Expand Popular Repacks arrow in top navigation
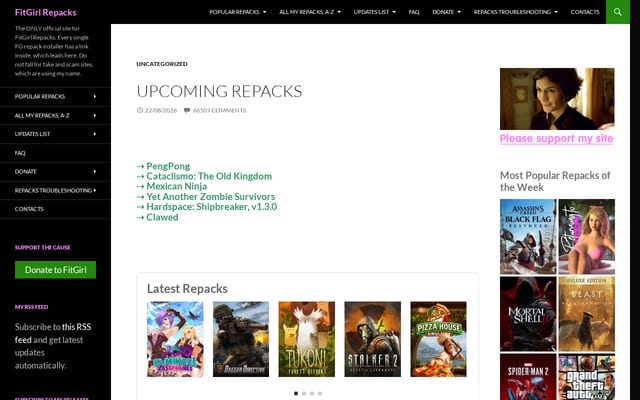Viewport: 640px width, 400px height. pyautogui.click(x=264, y=12)
